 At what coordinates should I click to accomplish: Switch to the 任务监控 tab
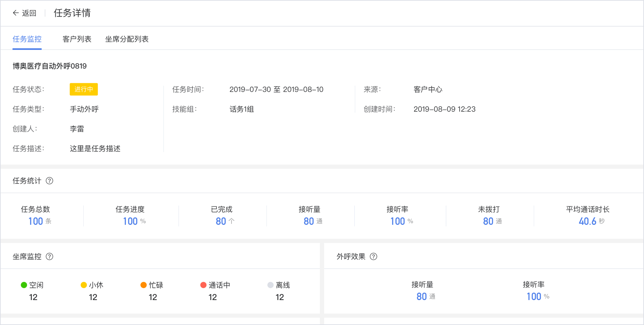point(27,39)
